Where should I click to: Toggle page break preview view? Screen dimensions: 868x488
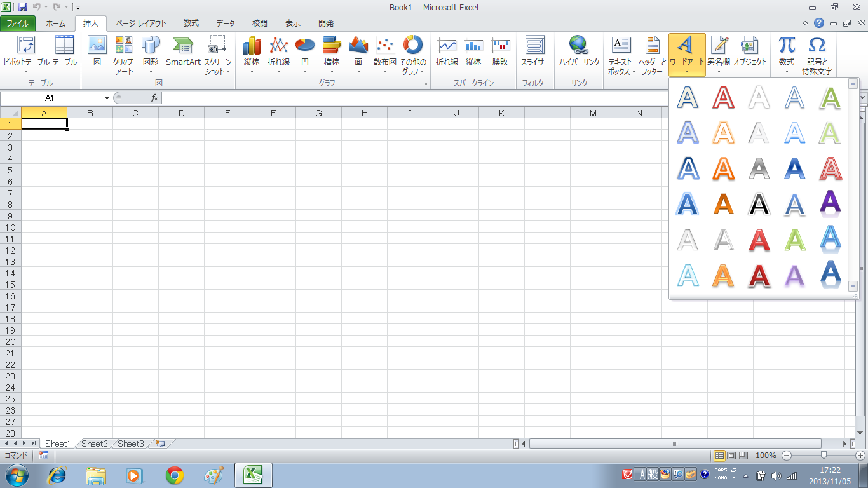tap(743, 456)
